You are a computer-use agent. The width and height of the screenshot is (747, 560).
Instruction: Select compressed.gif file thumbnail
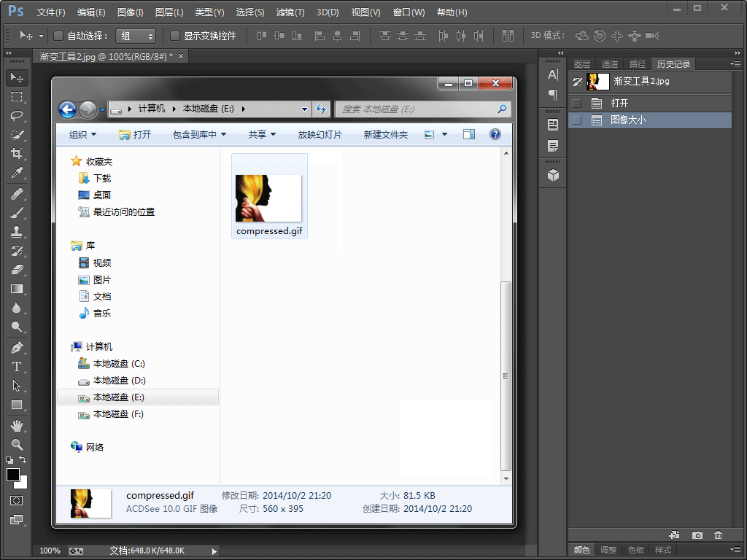(269, 197)
